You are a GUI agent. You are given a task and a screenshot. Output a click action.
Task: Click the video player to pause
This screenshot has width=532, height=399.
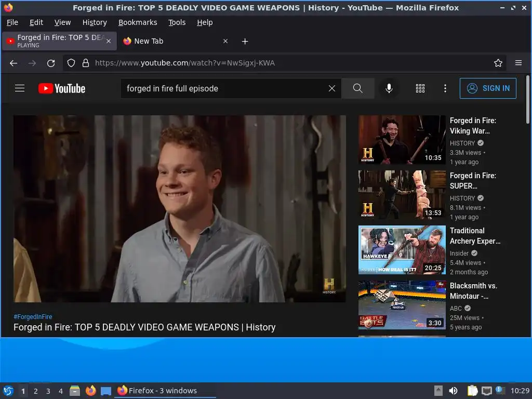coord(179,209)
